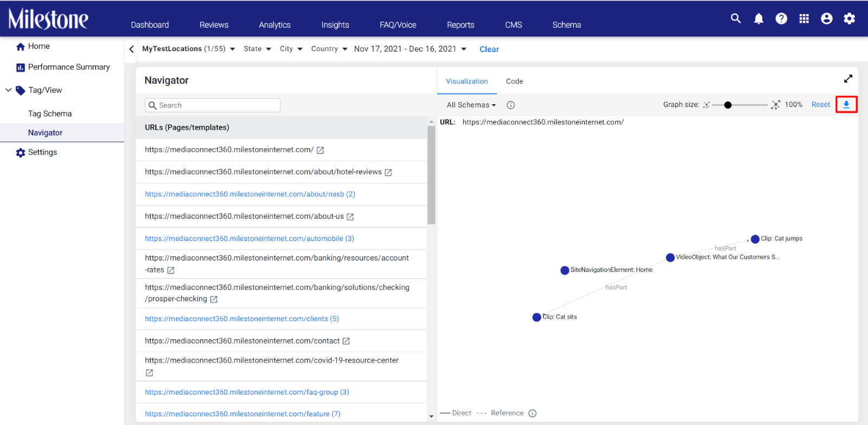Select the Clip: Cat jumps node
868x425 pixels.
(x=755, y=239)
